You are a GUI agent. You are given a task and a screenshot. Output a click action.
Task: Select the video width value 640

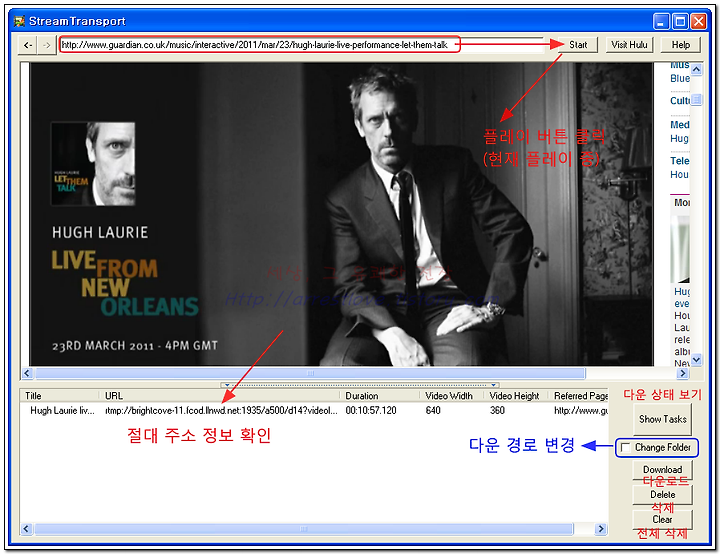point(433,410)
